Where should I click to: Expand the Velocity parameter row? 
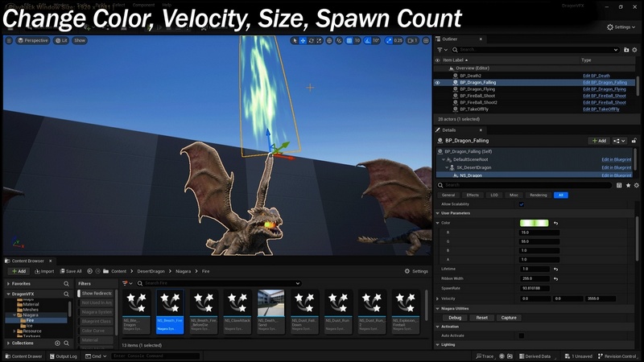pyautogui.click(x=437, y=298)
